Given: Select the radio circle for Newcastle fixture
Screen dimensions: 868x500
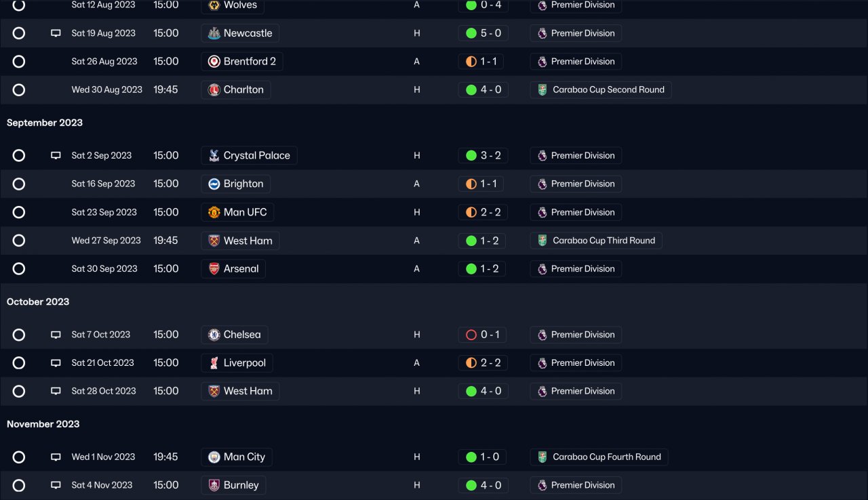Looking at the screenshot, I should point(19,33).
